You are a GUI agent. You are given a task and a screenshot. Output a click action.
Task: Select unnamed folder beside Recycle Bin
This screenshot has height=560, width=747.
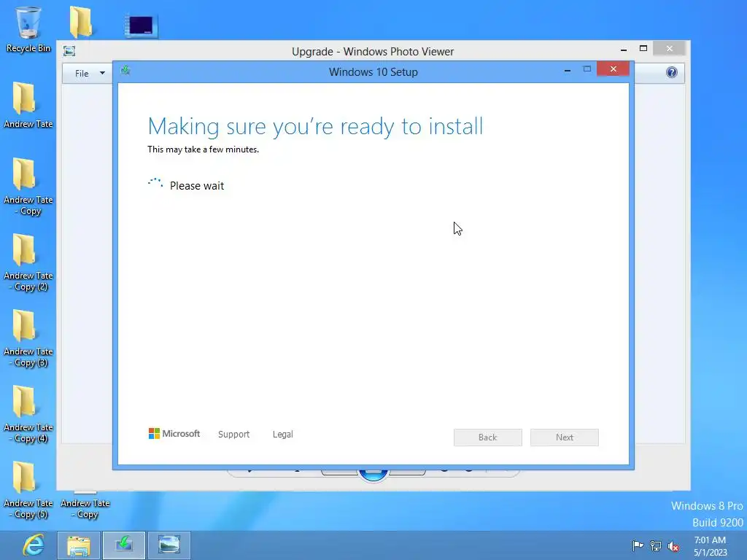[81, 22]
